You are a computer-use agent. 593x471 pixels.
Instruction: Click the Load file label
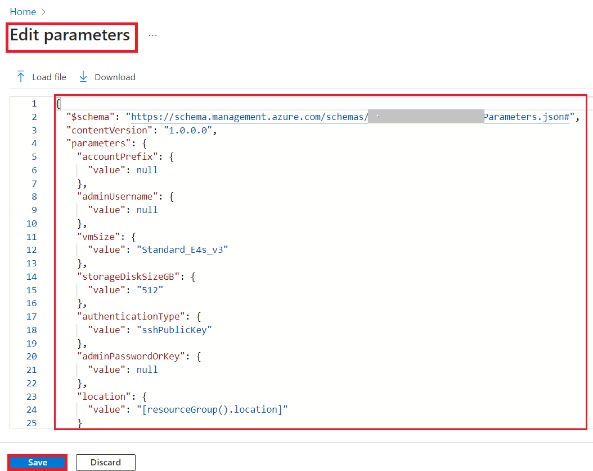pyautogui.click(x=49, y=77)
